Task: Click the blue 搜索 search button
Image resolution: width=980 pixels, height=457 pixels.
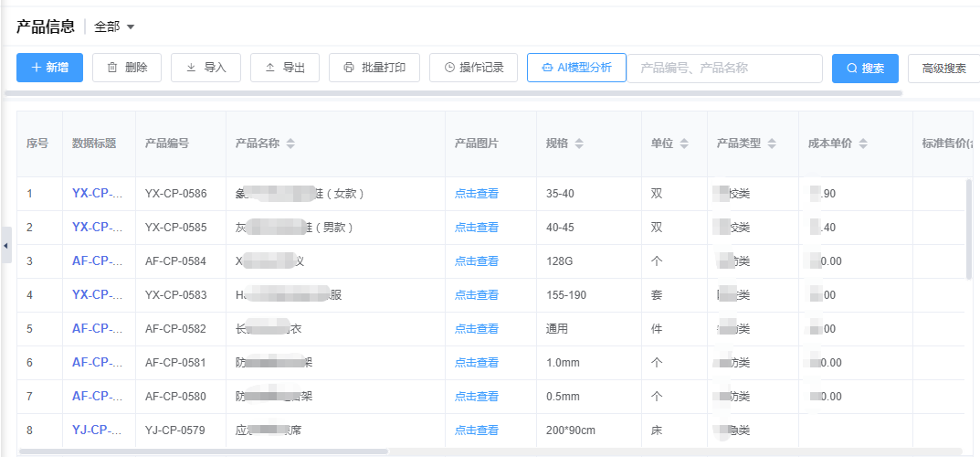Action: 865,69
